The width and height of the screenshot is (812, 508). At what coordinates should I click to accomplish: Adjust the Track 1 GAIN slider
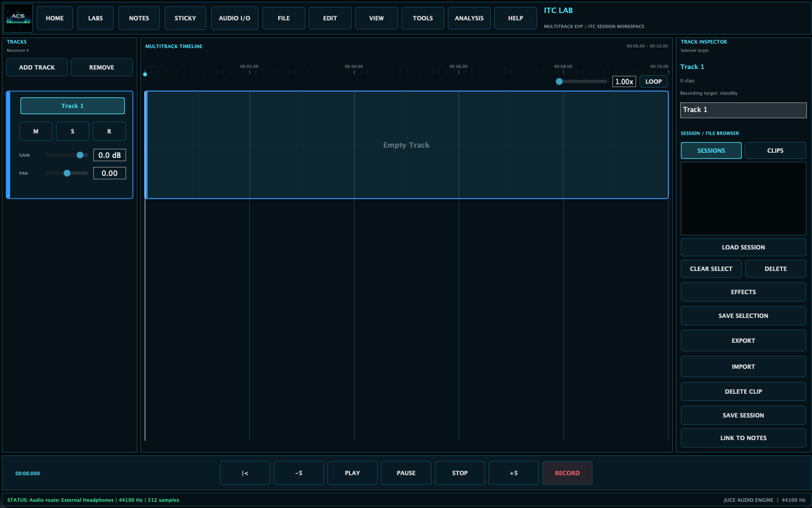pyautogui.click(x=67, y=155)
